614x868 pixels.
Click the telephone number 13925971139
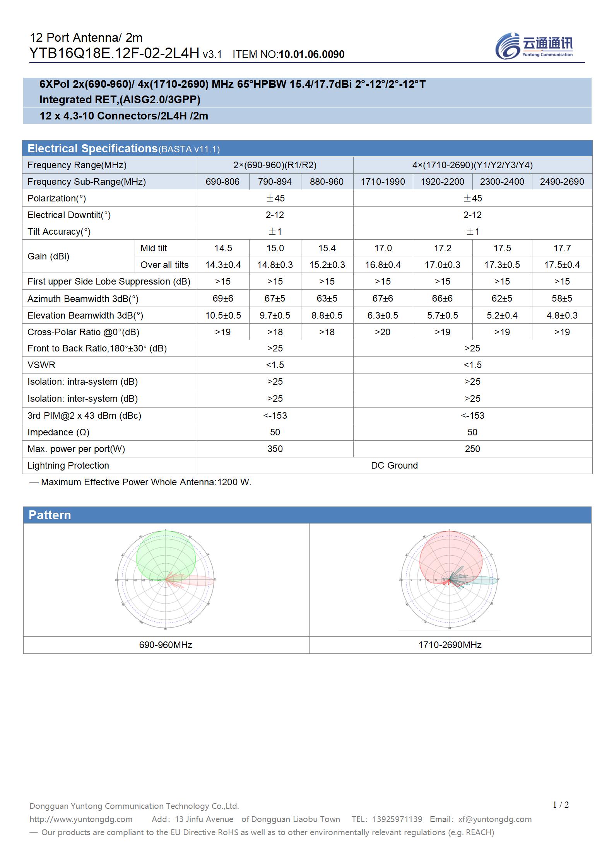tap(397, 819)
